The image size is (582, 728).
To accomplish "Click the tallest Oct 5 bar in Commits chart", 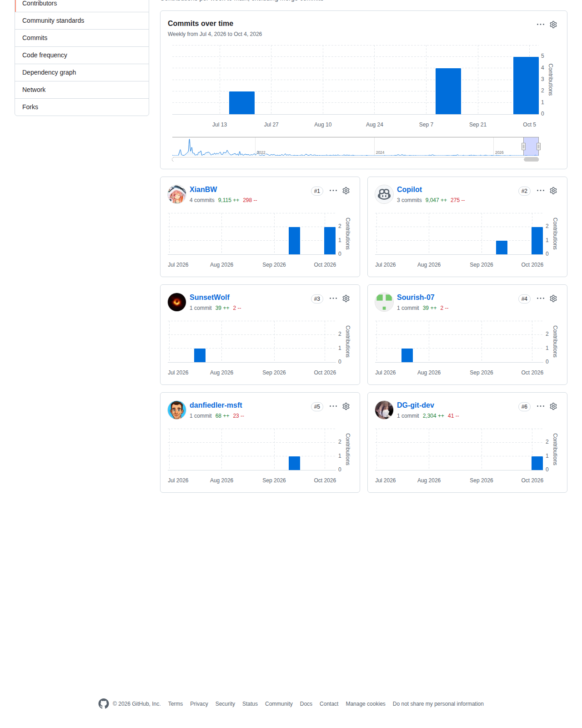I will (x=526, y=86).
